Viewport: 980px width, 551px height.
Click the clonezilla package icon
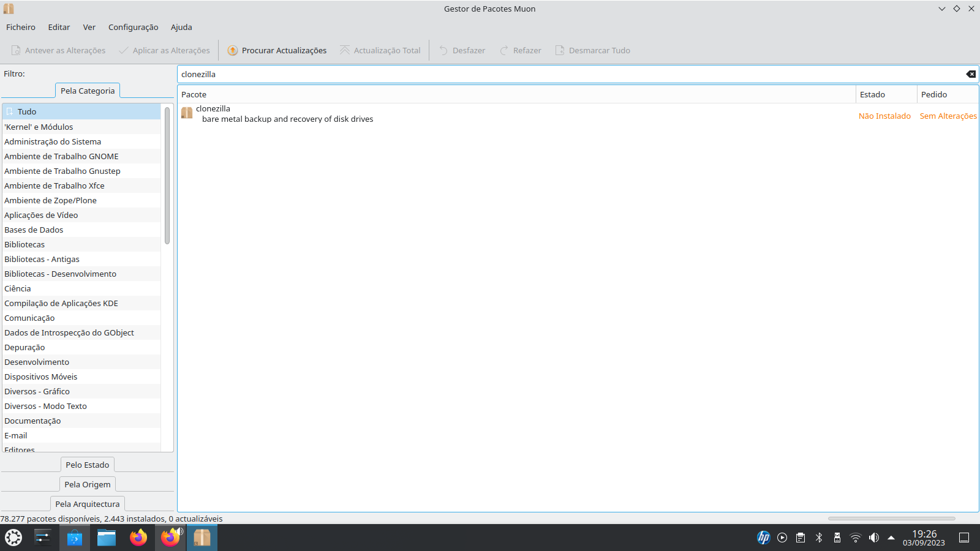[187, 113]
